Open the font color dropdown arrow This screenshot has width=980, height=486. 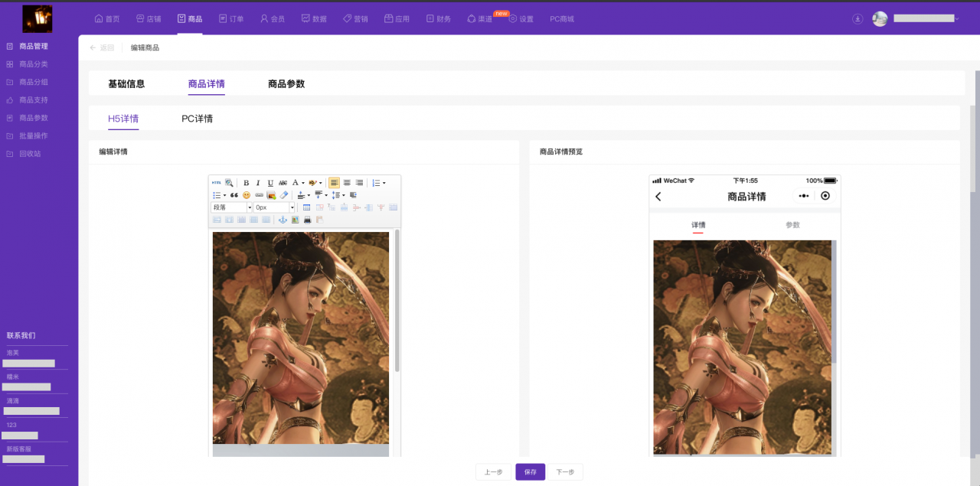(303, 183)
